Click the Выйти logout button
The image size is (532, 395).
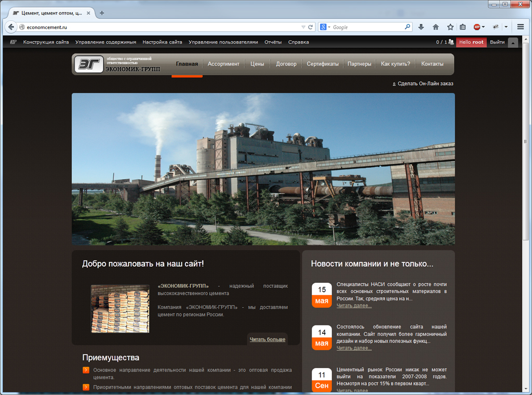(x=497, y=42)
